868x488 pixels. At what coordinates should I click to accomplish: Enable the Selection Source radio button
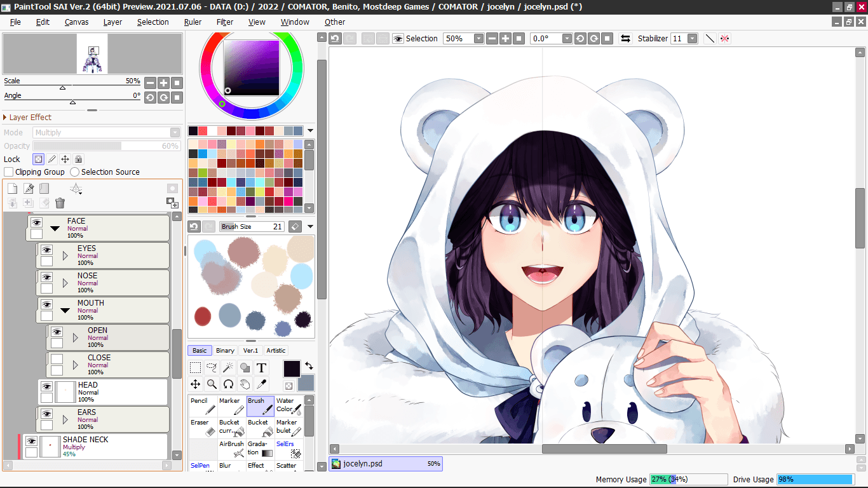tap(75, 172)
